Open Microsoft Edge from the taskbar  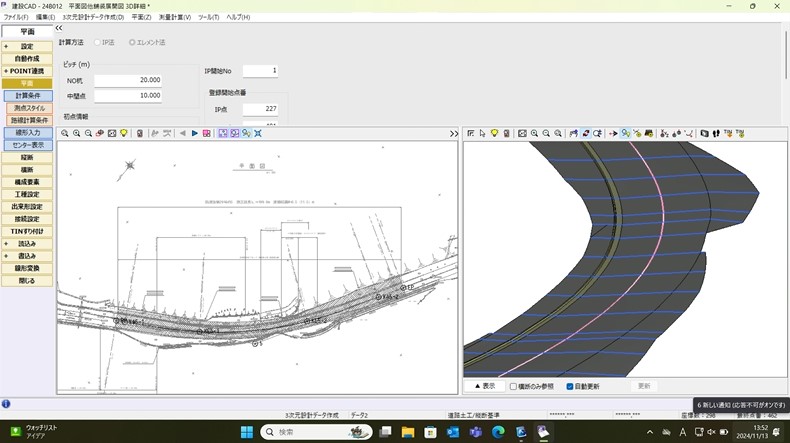pos(498,431)
